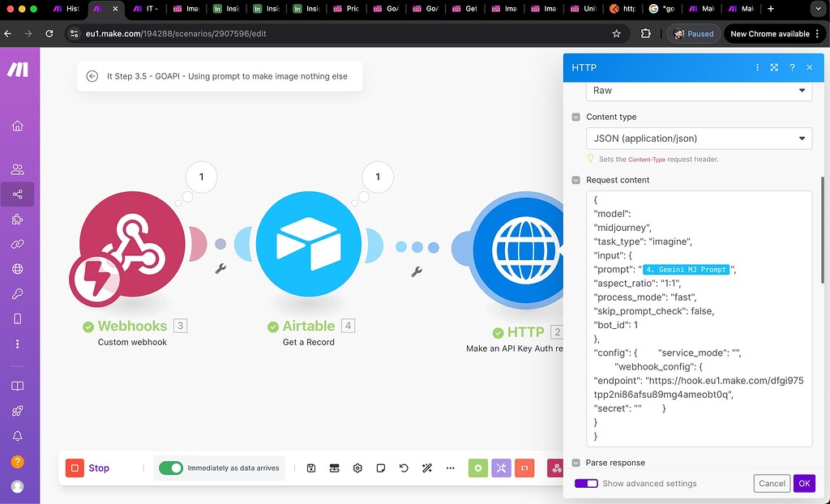The width and height of the screenshot is (830, 504).
Task: Uncheck the Content type checkbox
Action: coord(575,117)
